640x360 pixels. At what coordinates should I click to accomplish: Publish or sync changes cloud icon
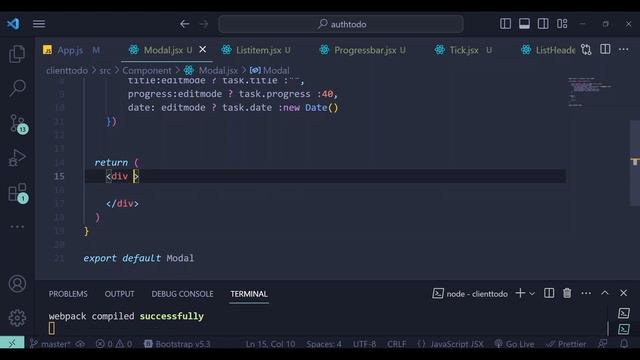point(80,344)
